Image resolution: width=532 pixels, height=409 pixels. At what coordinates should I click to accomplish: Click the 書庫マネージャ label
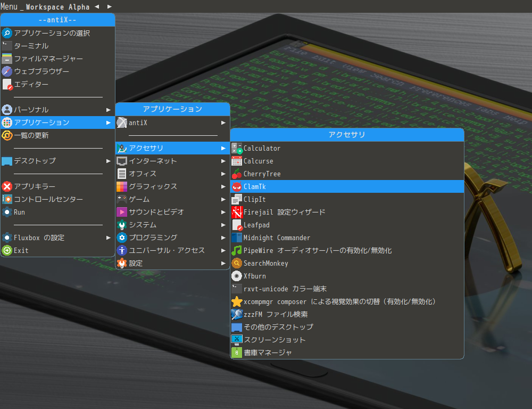[268, 353]
